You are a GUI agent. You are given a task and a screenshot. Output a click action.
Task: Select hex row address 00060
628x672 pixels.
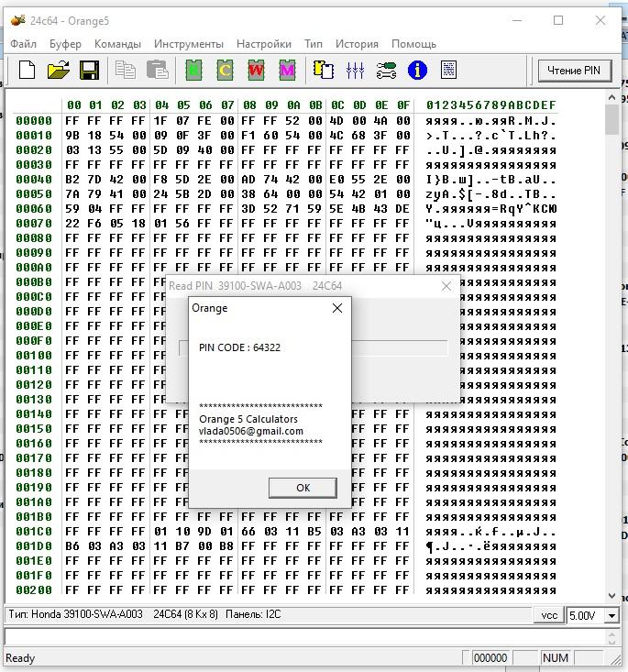point(34,209)
